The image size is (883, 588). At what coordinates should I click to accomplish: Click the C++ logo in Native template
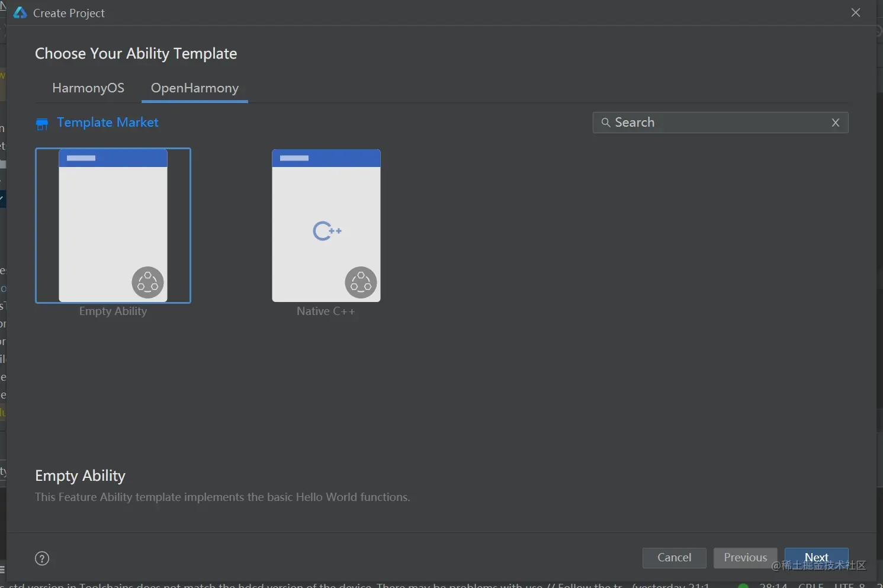(327, 231)
